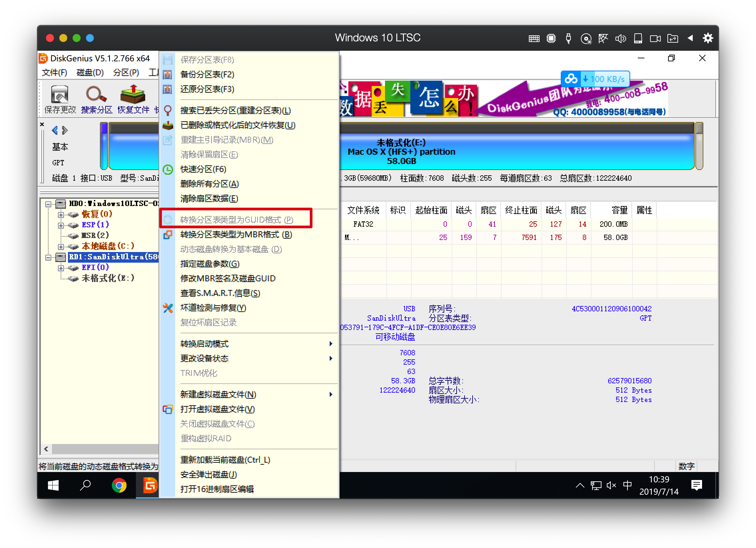This screenshot has width=756, height=548.
Task: Click the 保存更改 toolbar icon
Action: [60, 99]
